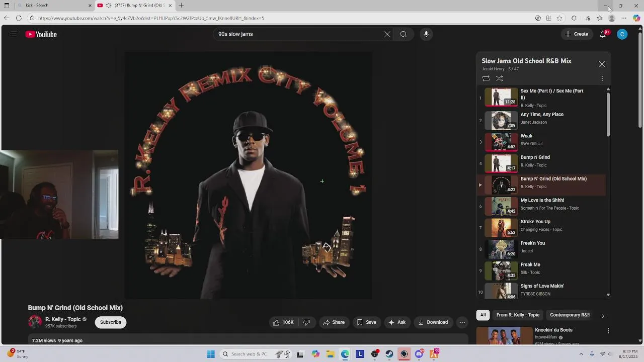Open browser favorites list icon
The width and height of the screenshot is (644, 362).
tap(600, 18)
